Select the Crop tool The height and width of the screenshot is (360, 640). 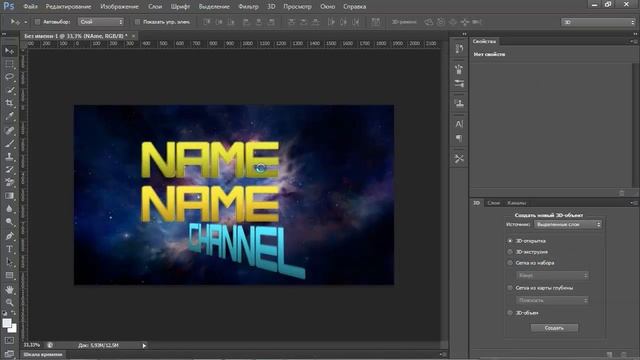click(10, 103)
